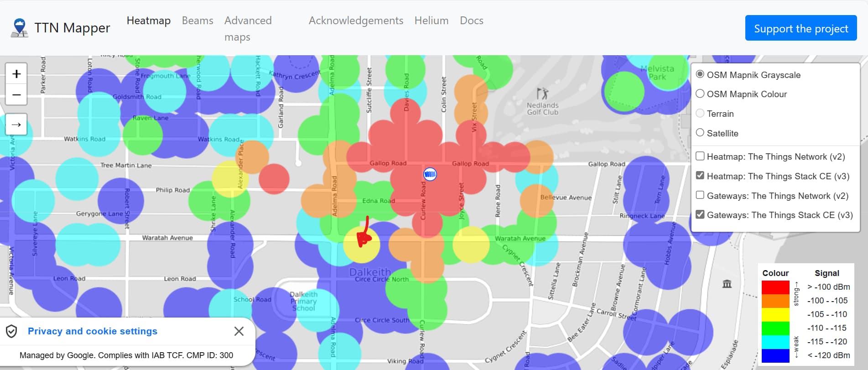Click the Viking Road label
868x370 pixels.
tap(405, 361)
